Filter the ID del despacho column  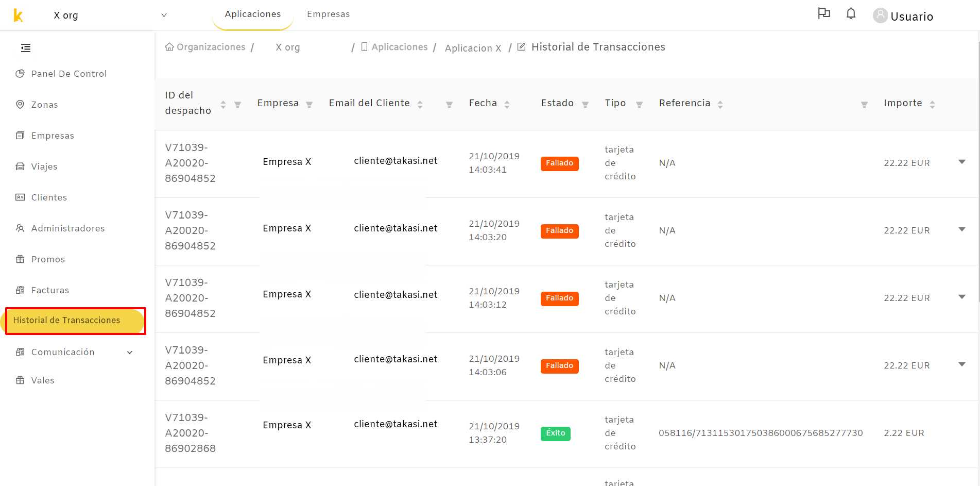click(238, 105)
